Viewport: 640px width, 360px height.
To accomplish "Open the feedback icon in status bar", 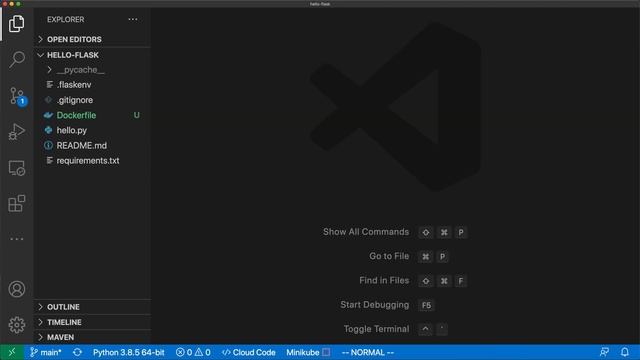I will (x=604, y=352).
